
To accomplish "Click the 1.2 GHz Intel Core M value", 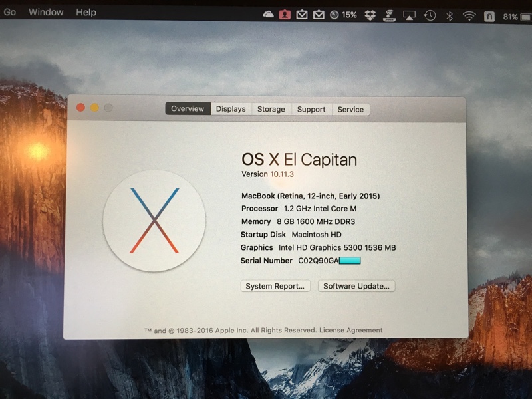I will [x=320, y=209].
